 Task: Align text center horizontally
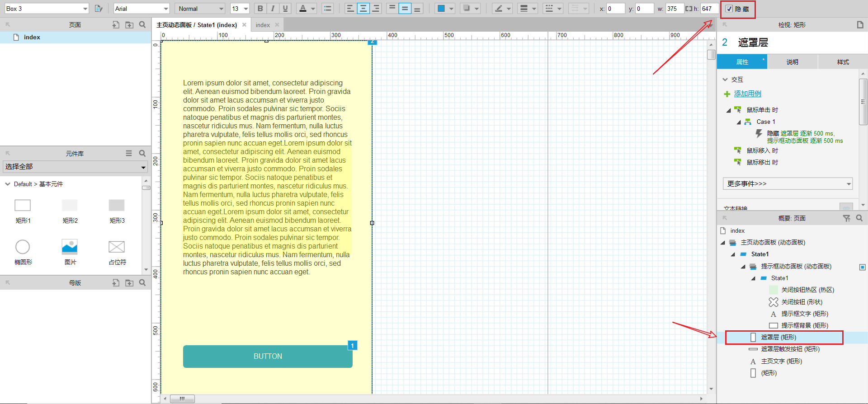click(363, 9)
